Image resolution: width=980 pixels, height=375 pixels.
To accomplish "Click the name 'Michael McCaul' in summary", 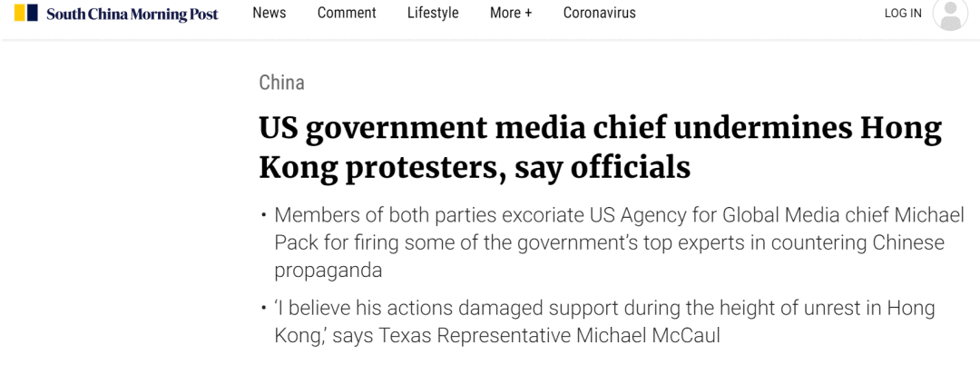I will coord(648,335).
